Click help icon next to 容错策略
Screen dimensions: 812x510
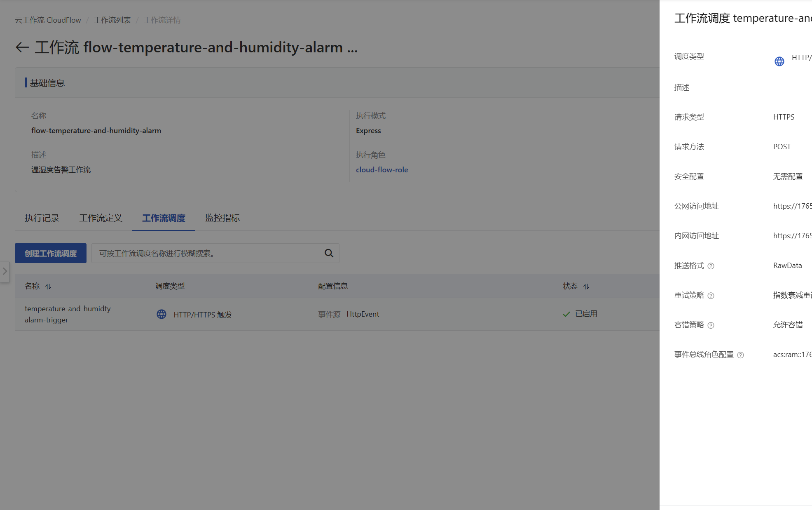click(711, 325)
